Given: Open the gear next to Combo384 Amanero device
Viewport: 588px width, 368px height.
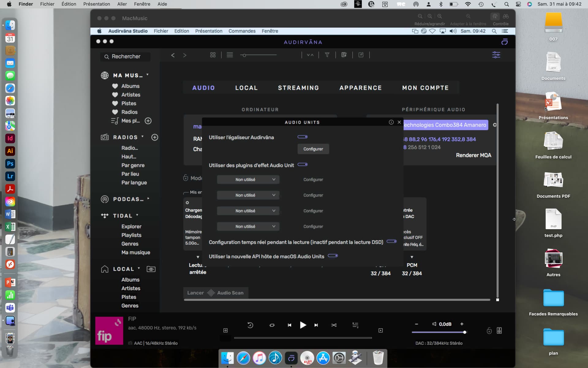Looking at the screenshot, I should [495, 125].
